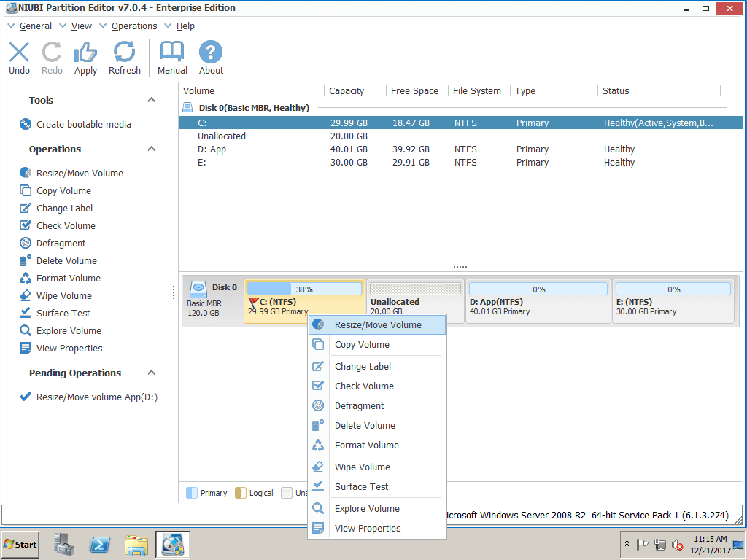The image size is (747, 560).
Task: Click Defragment icon in sidebar
Action: pos(26,243)
